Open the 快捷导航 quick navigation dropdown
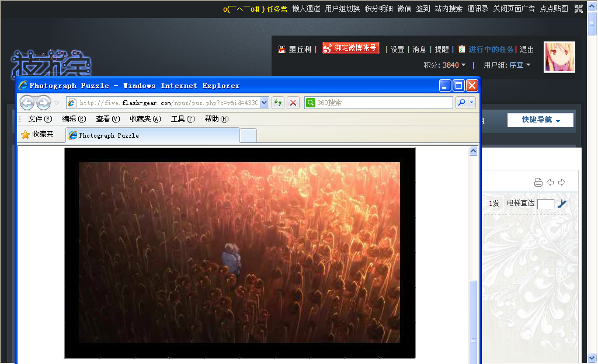 click(540, 120)
